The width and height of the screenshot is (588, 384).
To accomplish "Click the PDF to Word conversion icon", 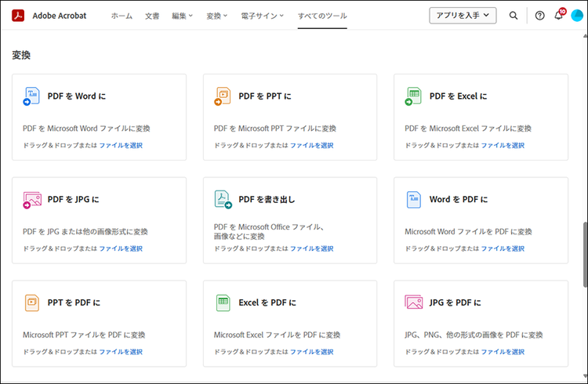I will tap(32, 96).
